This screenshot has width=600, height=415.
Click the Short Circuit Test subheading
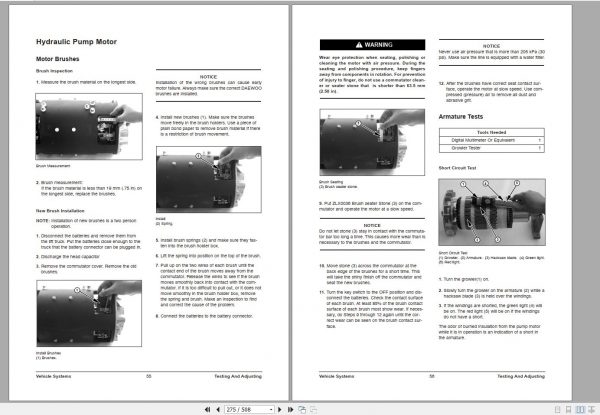(x=457, y=168)
